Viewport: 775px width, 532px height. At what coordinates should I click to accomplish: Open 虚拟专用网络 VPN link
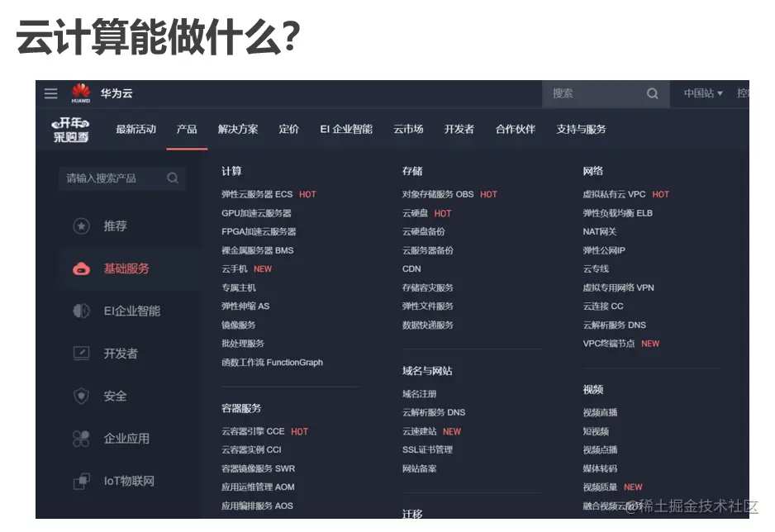[618, 288]
